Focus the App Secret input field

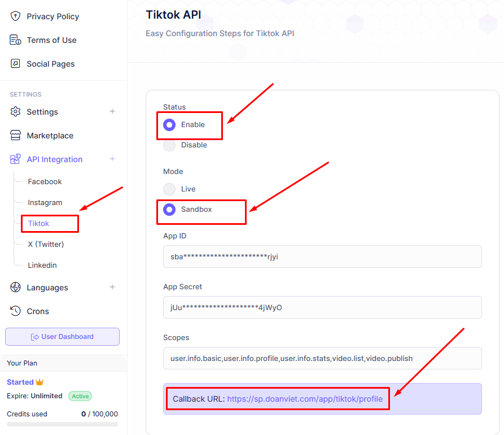[322, 307]
